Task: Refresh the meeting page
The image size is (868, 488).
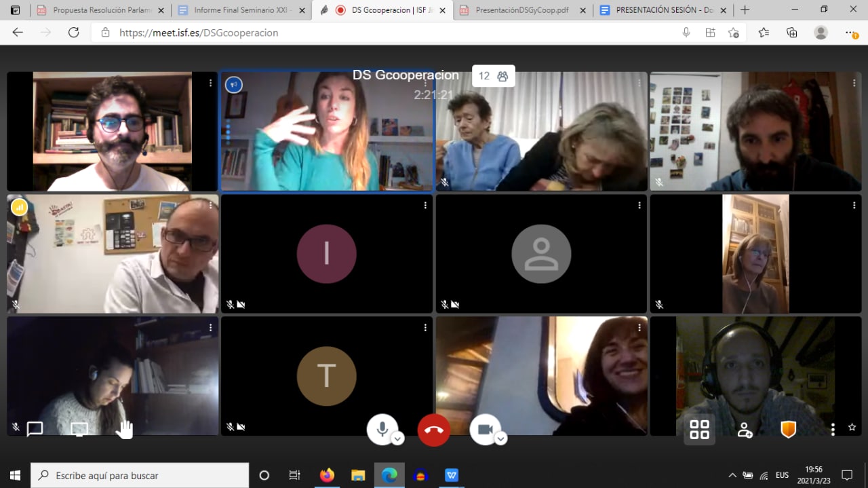Action: coord(73,33)
